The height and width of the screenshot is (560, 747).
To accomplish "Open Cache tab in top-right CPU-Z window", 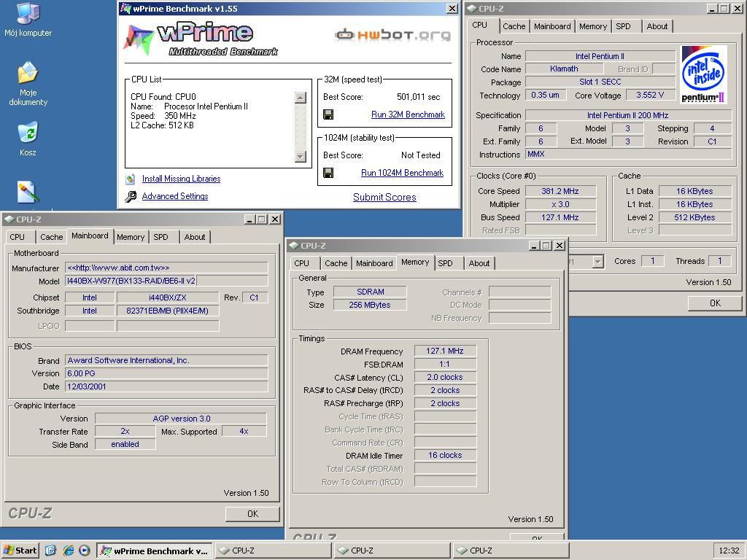I will click(x=514, y=27).
